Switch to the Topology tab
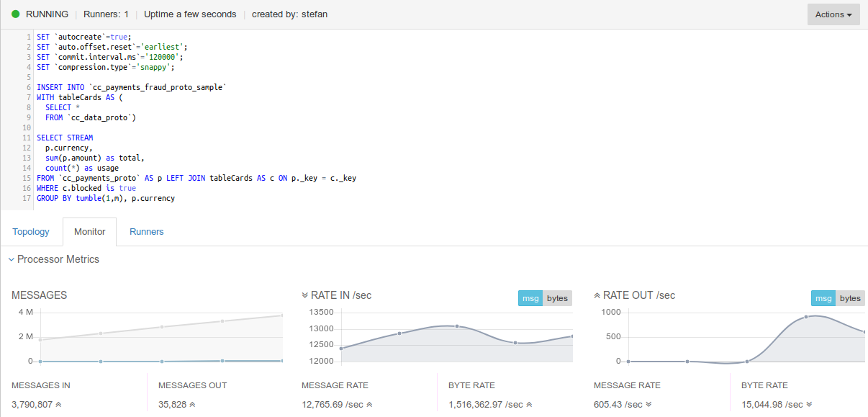868x417 pixels. click(31, 231)
